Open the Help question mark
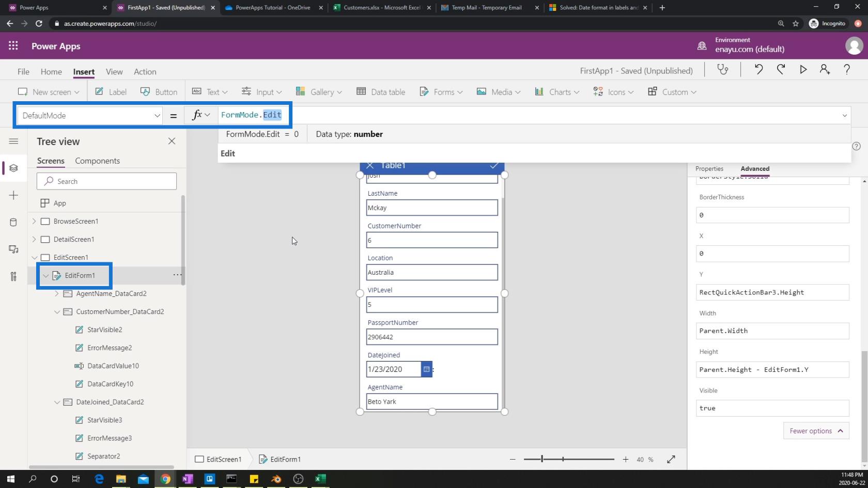The image size is (868, 488). [x=846, y=70]
